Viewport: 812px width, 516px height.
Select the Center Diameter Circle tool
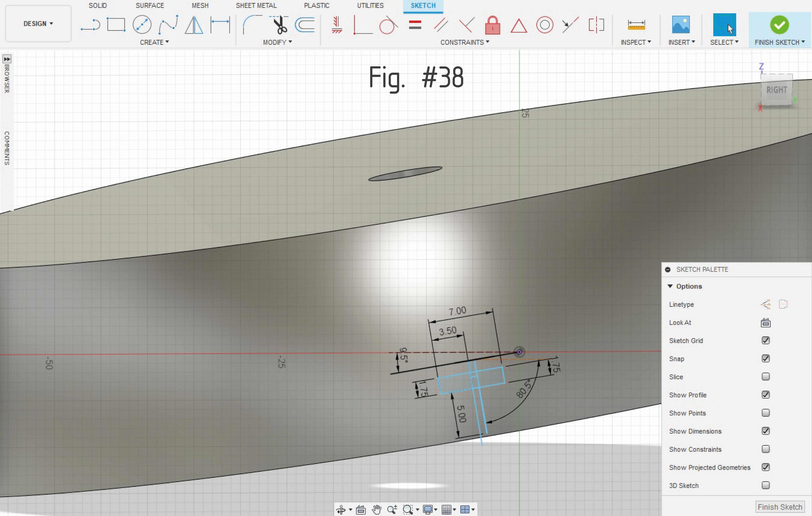[x=142, y=25]
